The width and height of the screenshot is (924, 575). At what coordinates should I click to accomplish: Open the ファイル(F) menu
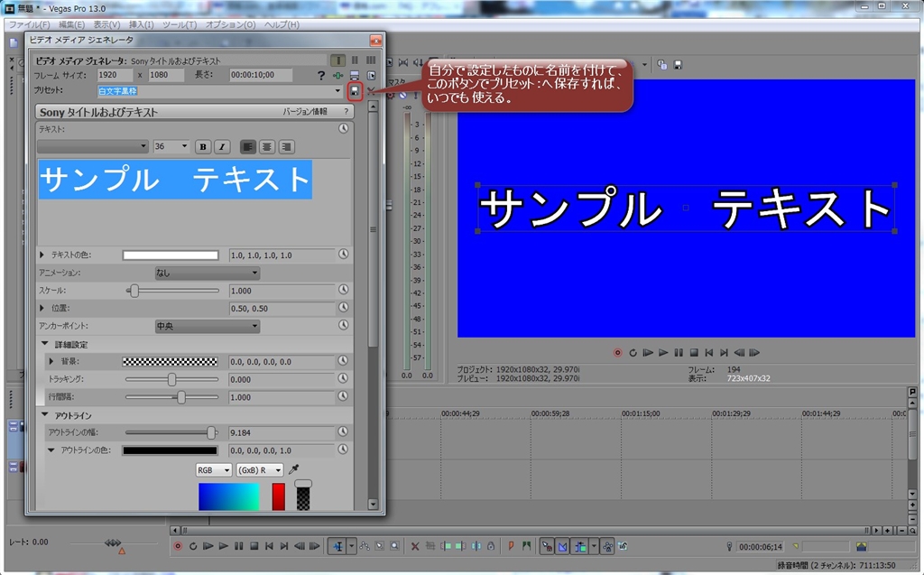pyautogui.click(x=30, y=24)
